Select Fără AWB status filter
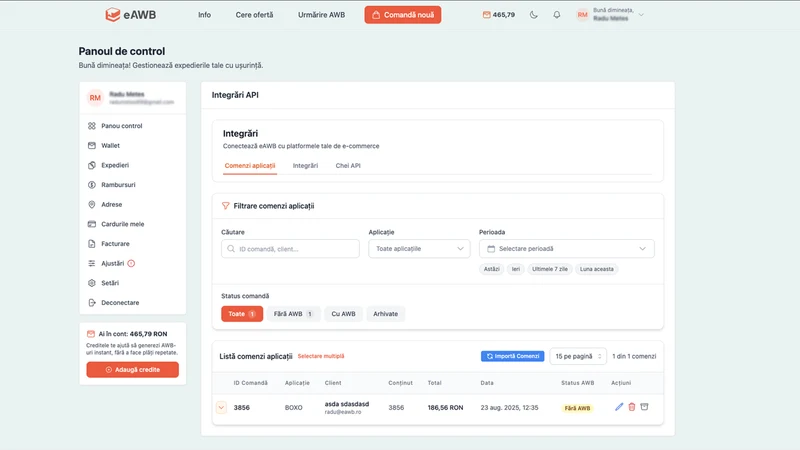 point(293,314)
